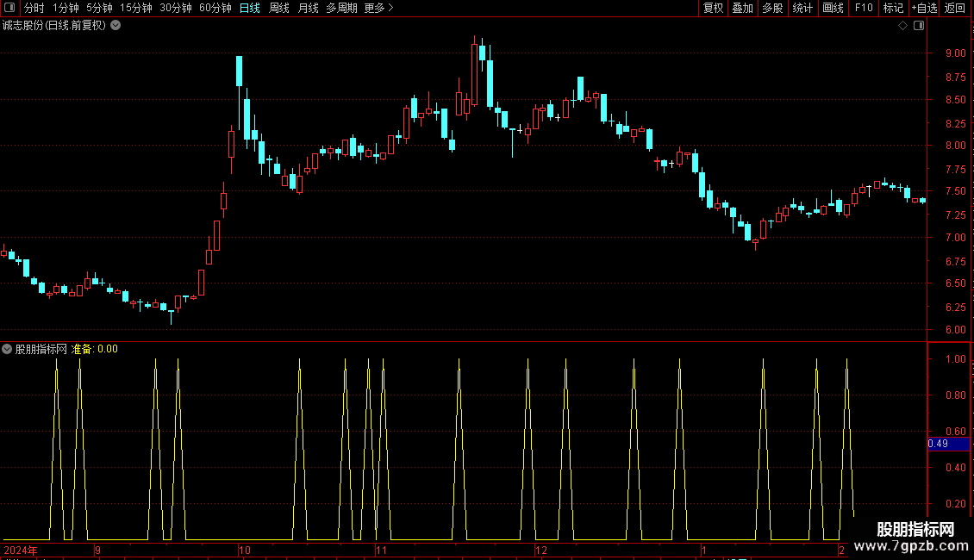Click the month 11 marker on time axis
974x560 pixels.
click(381, 550)
